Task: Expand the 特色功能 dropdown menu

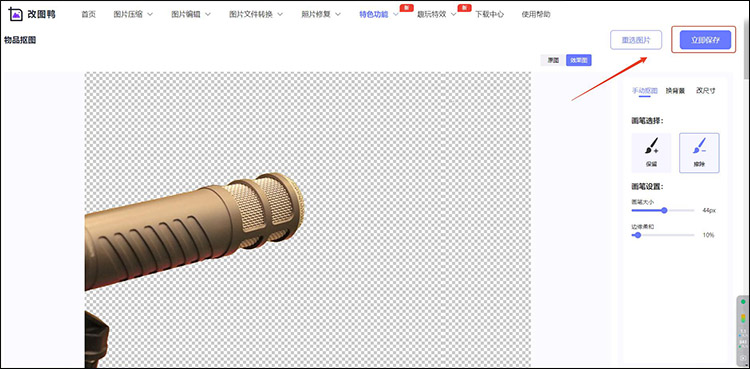Action: 379,14
